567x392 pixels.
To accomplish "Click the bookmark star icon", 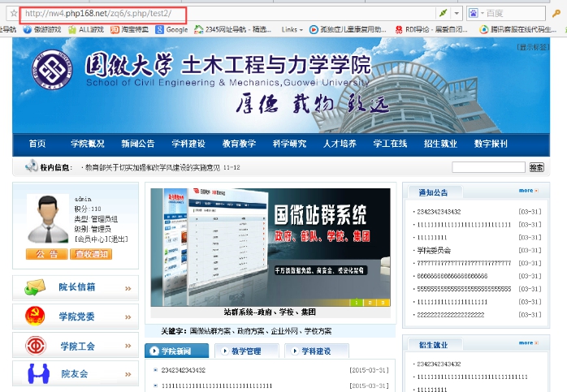I will point(13,14).
